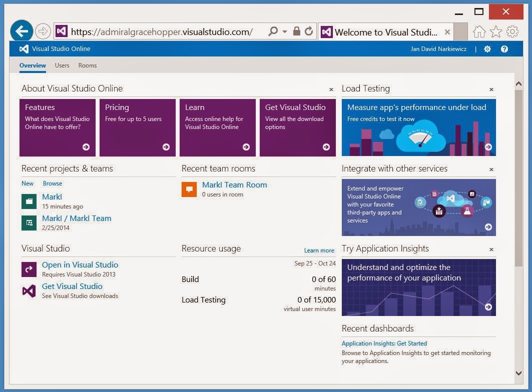Screen dimensions: 532x392
Task: Open the Extend and empower banner
Action: point(419,207)
